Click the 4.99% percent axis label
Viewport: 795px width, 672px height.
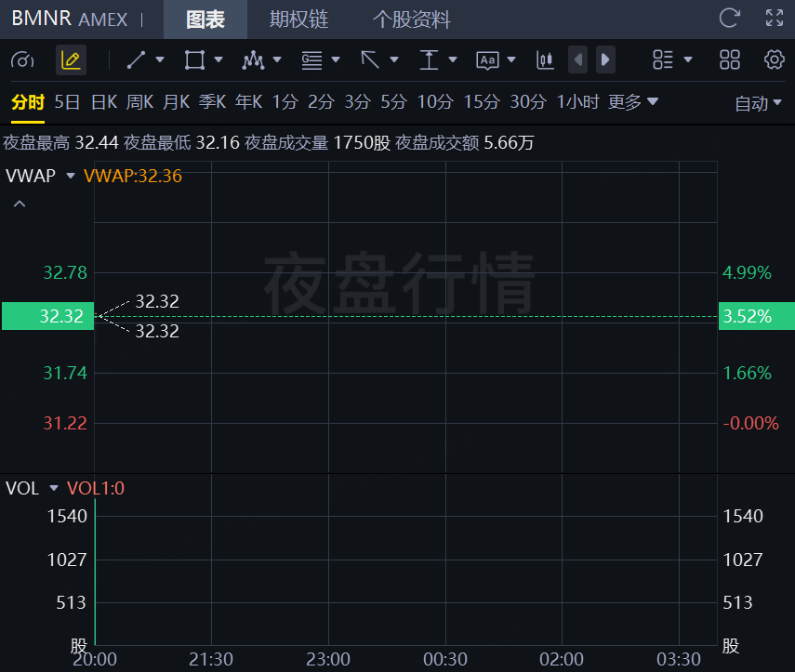coord(747,272)
